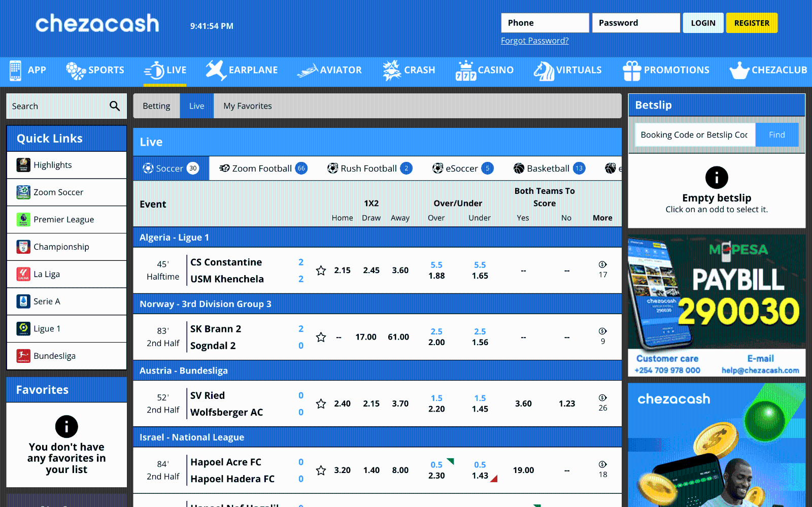Screen dimensions: 812x507
Task: Open the Sports balls icon
Action: pyautogui.click(x=76, y=71)
